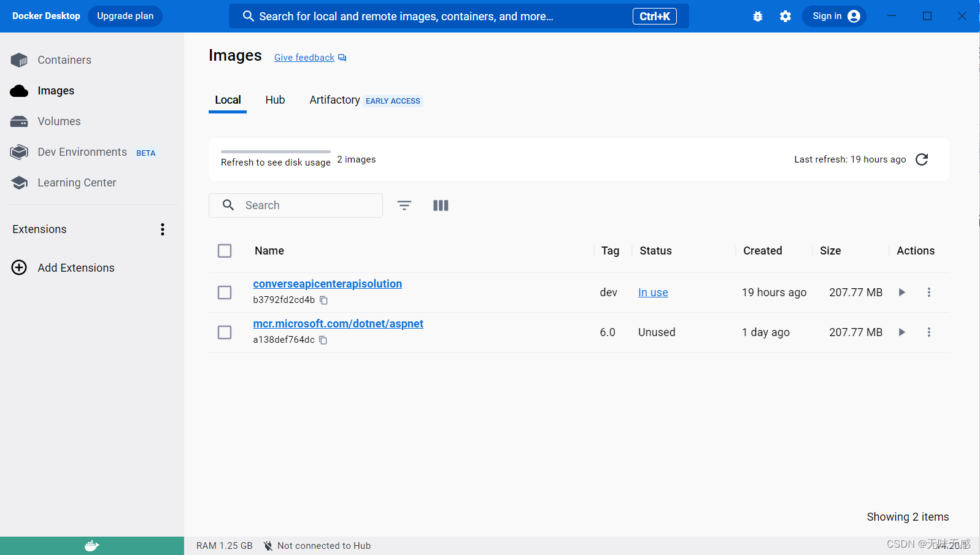Sort by the Tag column header
Viewport: 980px width, 555px height.
(x=610, y=251)
